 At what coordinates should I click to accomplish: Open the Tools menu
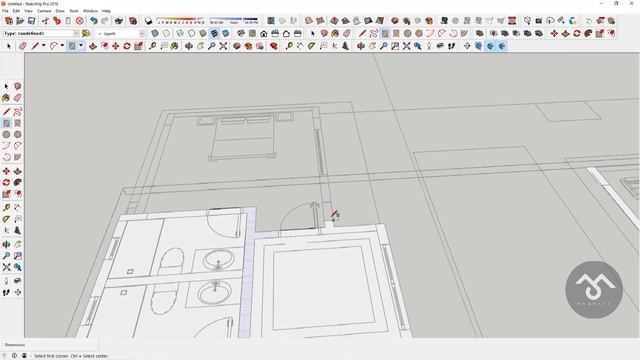73,11
